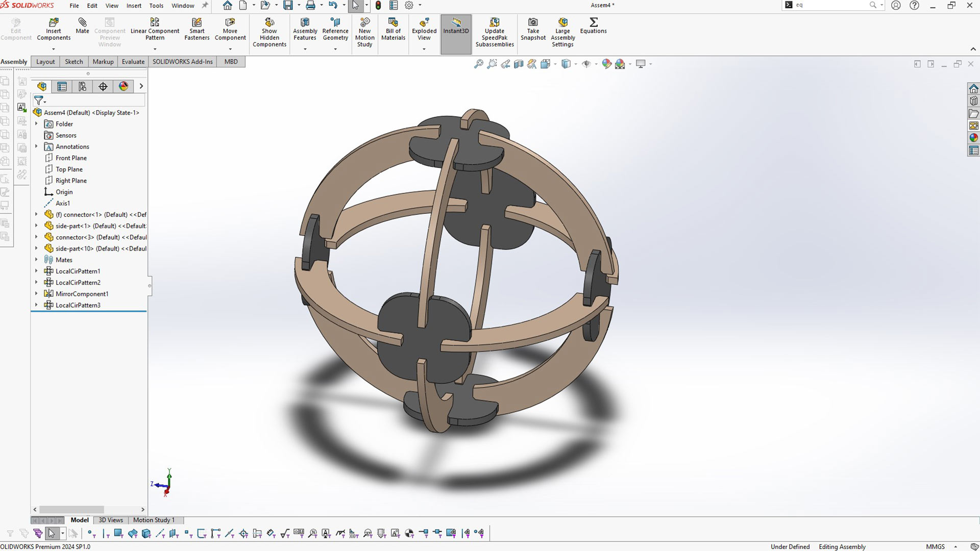Viewport: 980px width, 551px height.
Task: Expand connector<1> component node
Action: point(36,214)
